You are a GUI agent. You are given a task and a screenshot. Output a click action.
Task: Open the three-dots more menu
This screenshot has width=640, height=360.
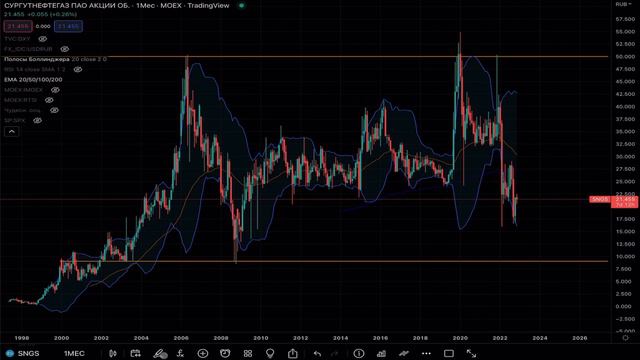point(426,353)
